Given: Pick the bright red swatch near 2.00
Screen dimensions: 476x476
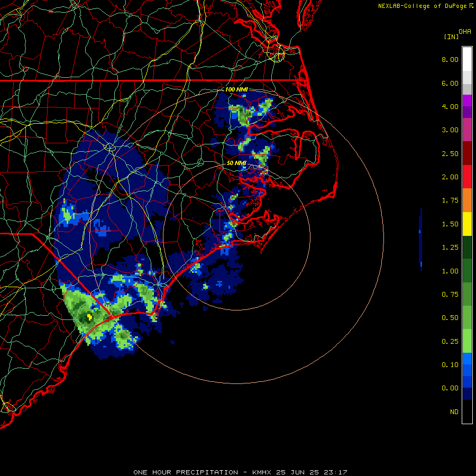Looking at the screenshot, I should [467, 177].
